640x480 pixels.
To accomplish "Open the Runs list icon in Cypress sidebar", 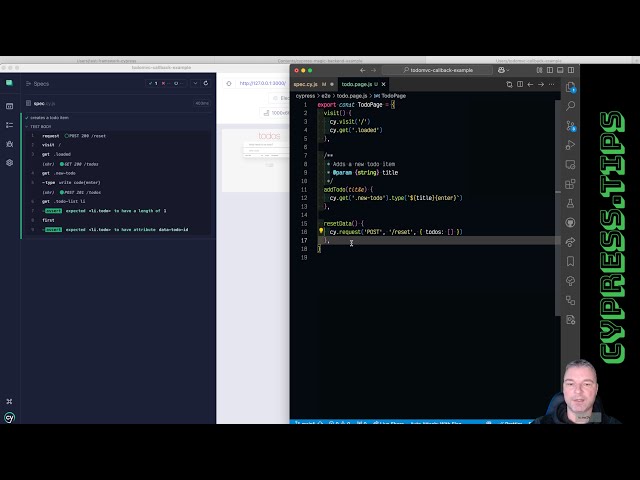I will pos(9,125).
